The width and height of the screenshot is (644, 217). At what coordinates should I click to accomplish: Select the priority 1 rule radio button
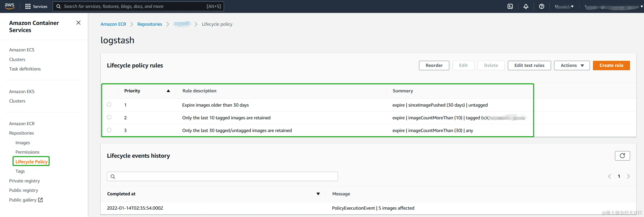(109, 105)
